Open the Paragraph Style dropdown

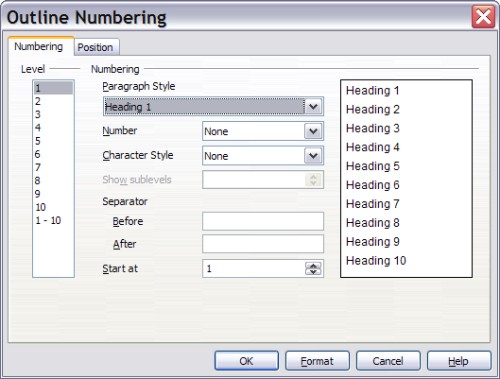313,107
